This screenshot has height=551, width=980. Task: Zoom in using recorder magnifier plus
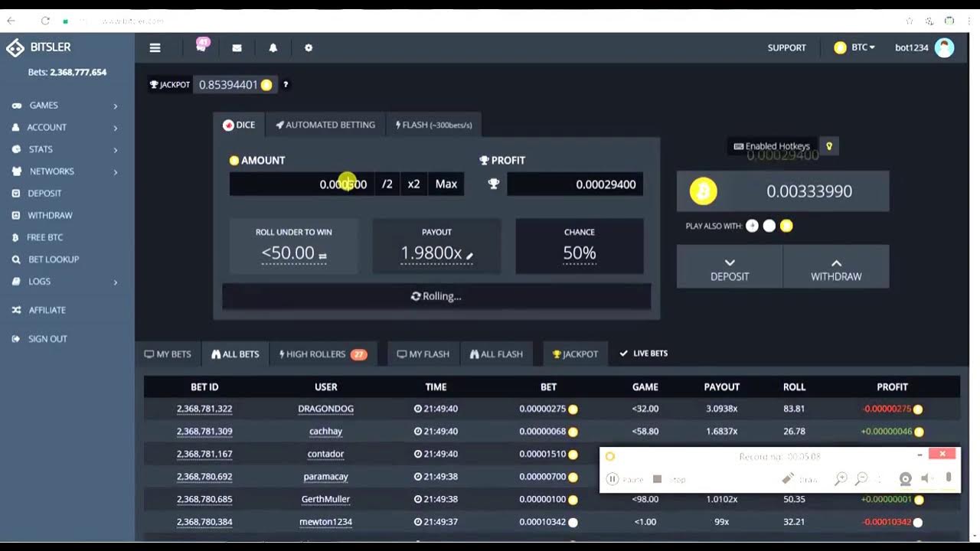pos(841,479)
